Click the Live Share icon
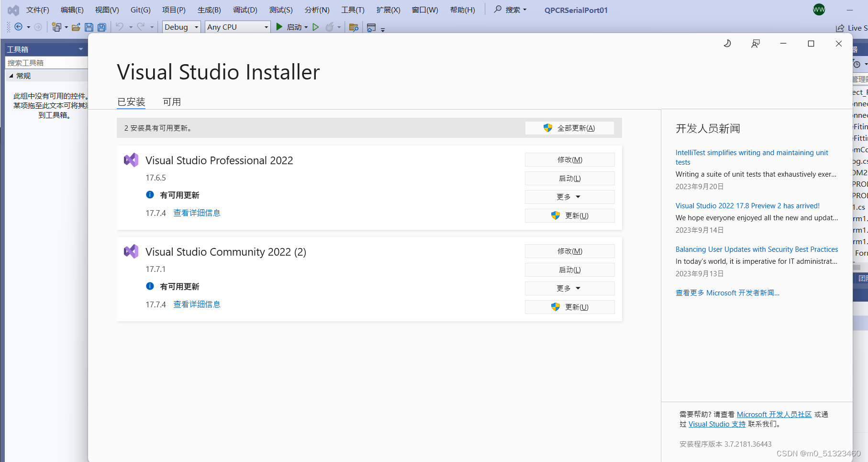 [840, 28]
